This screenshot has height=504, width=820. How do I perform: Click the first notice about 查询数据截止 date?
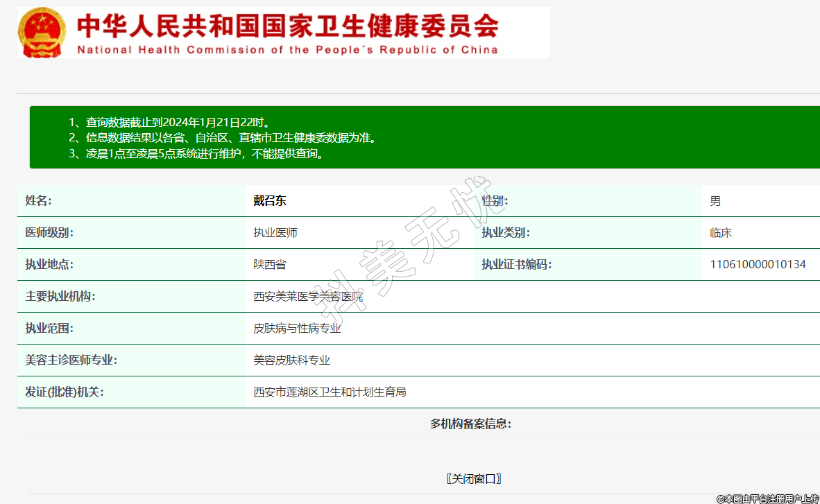[169, 123]
